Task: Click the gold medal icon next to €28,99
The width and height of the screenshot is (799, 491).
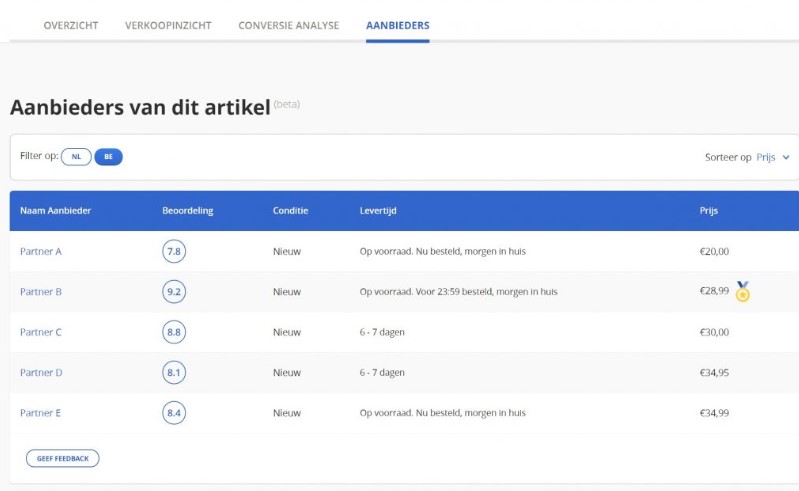Action: click(x=742, y=292)
